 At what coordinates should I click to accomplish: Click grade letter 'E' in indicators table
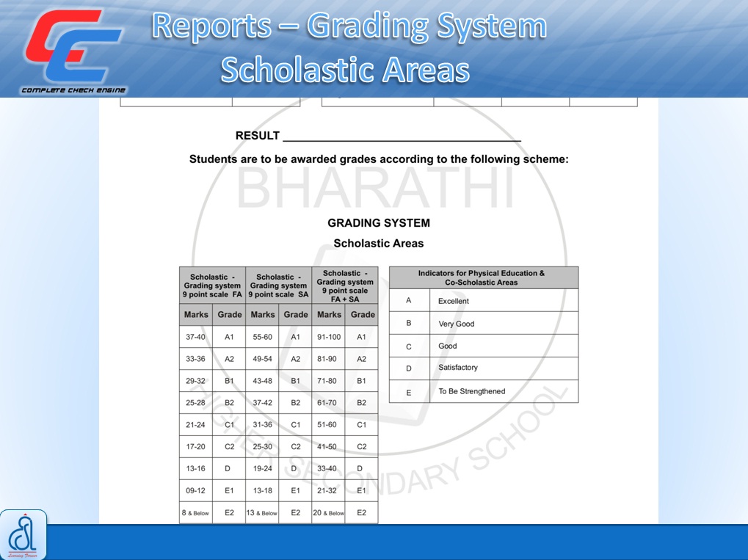click(x=409, y=393)
